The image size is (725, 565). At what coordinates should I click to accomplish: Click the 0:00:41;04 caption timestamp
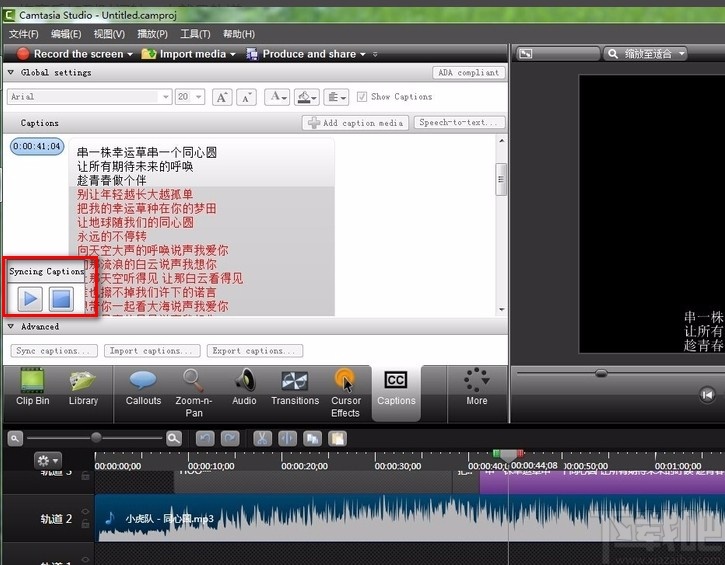coord(37,147)
